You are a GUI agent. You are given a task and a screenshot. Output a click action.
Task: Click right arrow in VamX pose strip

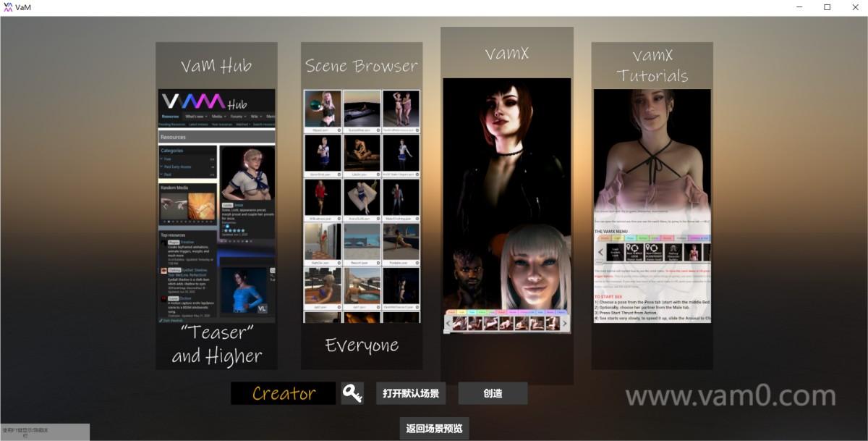(x=565, y=324)
